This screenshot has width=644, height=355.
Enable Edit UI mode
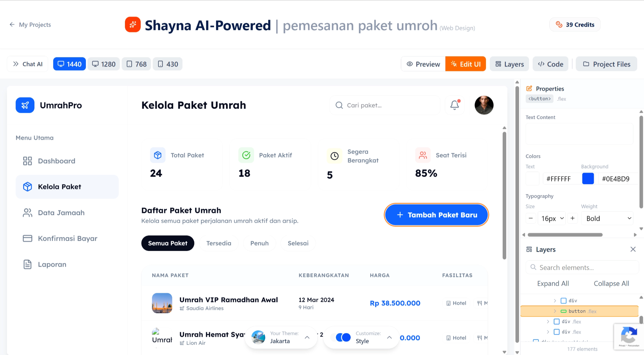click(465, 64)
